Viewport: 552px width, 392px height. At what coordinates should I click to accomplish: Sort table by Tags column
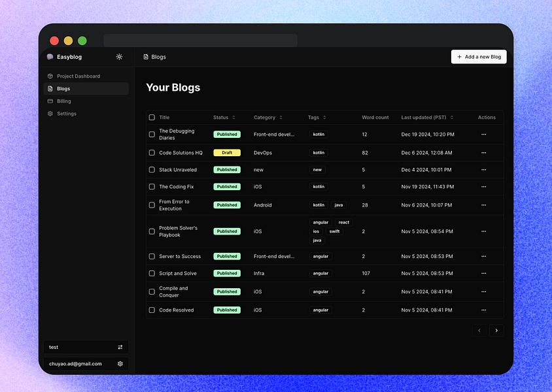pyautogui.click(x=317, y=118)
